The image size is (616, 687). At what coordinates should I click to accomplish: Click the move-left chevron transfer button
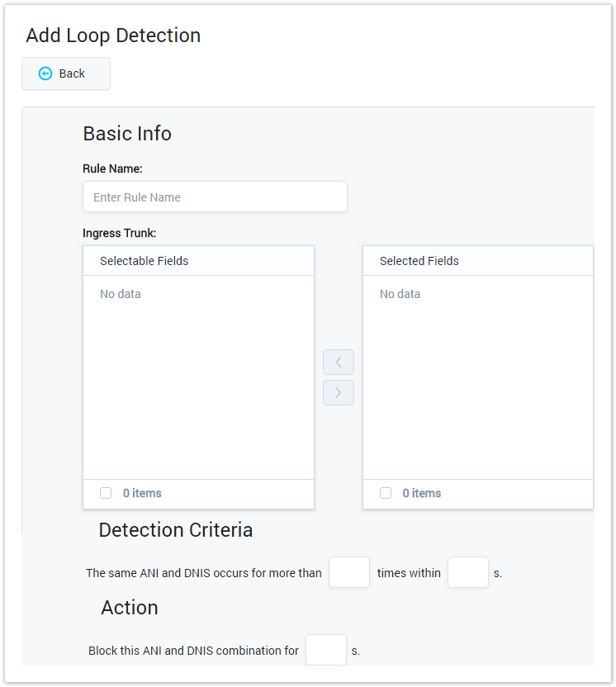[339, 362]
